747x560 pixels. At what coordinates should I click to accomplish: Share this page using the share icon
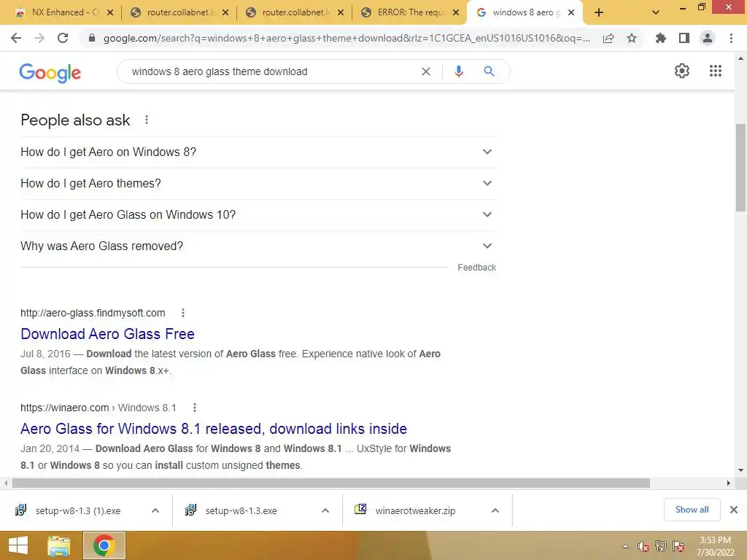click(608, 38)
